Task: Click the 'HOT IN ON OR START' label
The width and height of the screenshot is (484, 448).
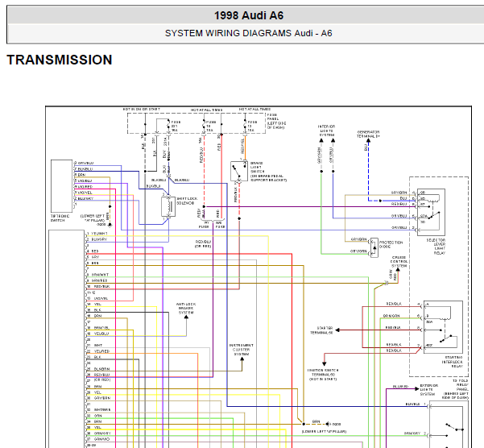Action: [142, 110]
